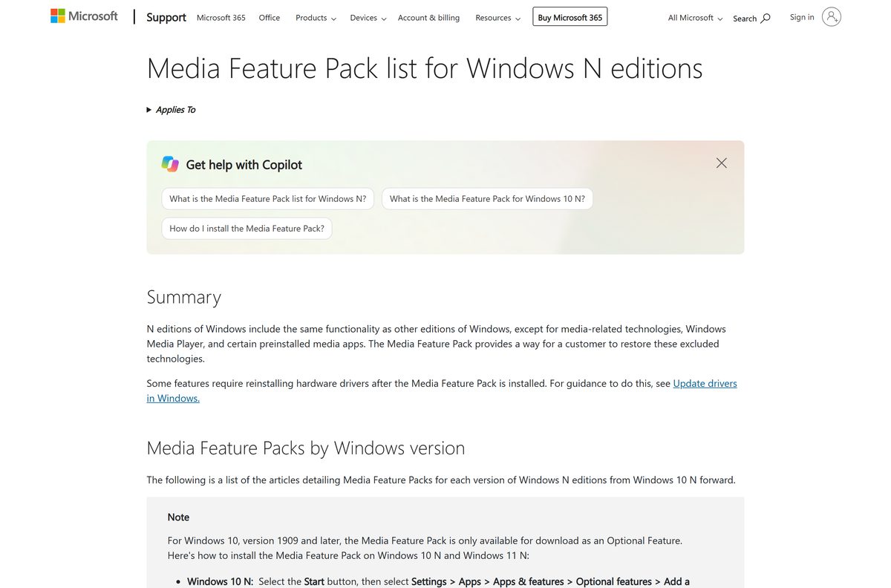Viewport: 891px width, 588px height.
Task: Open the Support home link
Action: click(x=166, y=17)
